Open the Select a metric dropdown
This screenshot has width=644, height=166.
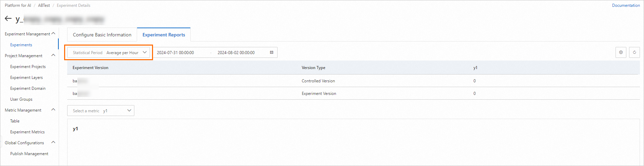101,111
